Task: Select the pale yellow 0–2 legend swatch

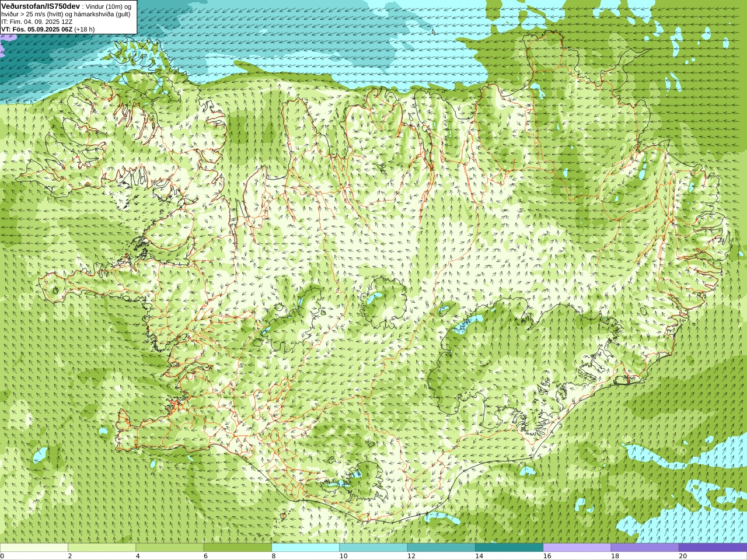Action: 34,548
